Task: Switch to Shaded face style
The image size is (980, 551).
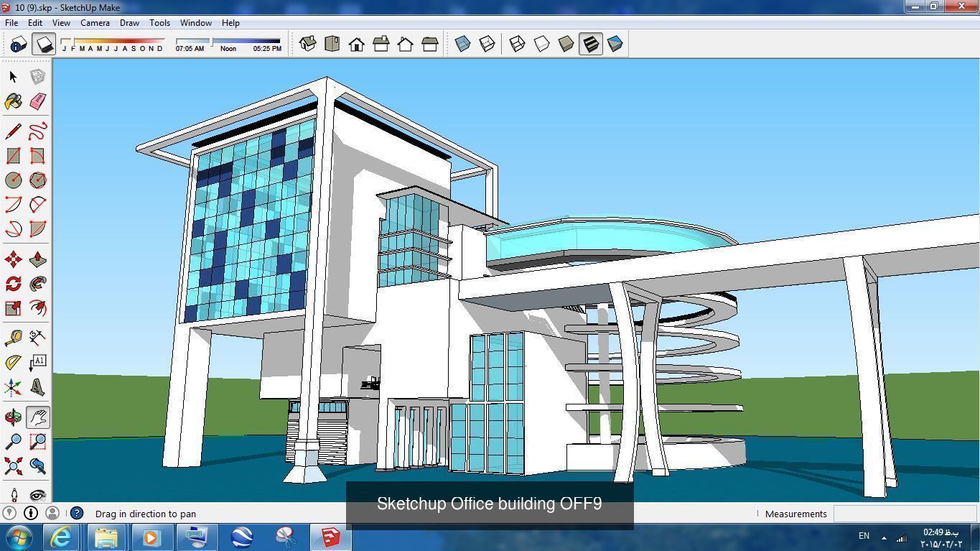Action: pos(566,45)
